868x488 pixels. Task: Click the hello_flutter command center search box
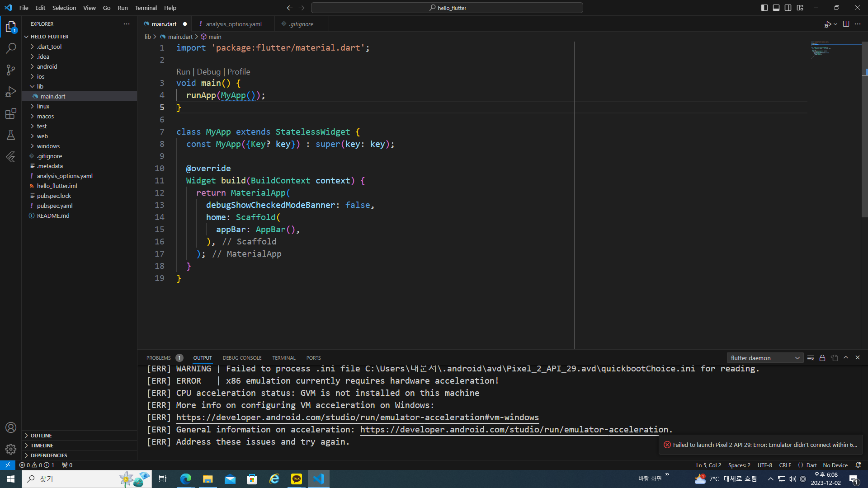447,8
